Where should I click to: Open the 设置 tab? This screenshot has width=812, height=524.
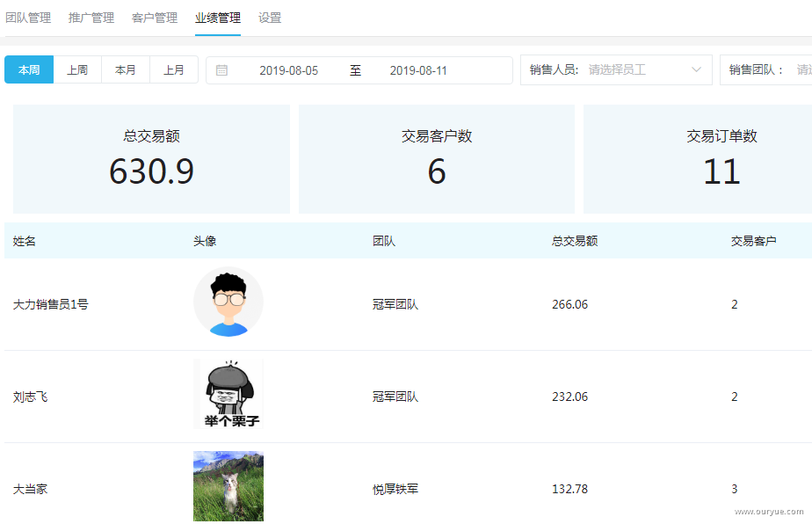(270, 18)
